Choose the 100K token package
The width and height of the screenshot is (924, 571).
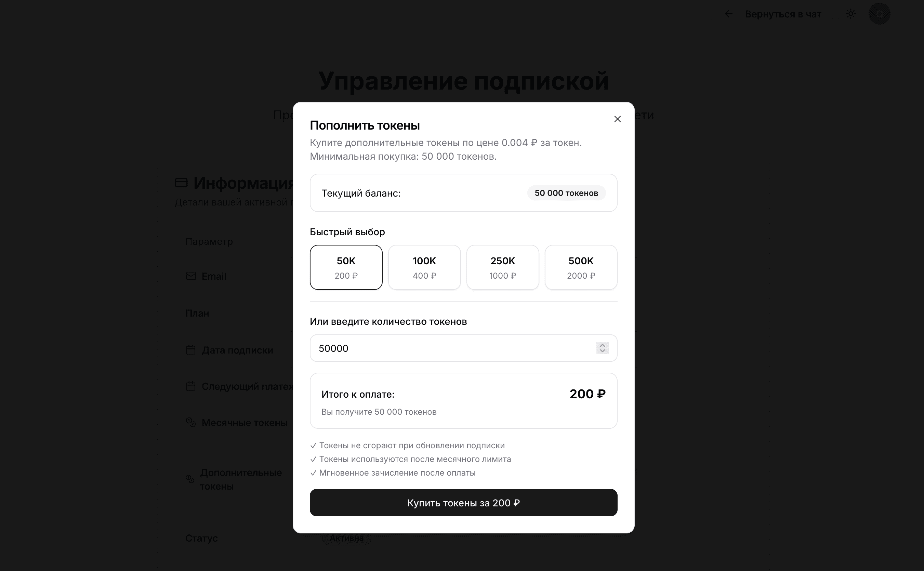[424, 267]
